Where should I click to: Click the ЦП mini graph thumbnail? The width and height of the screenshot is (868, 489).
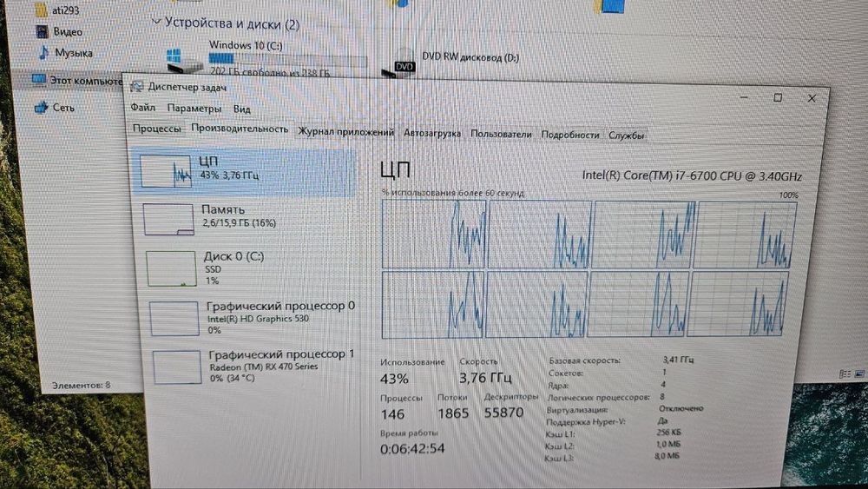click(166, 170)
